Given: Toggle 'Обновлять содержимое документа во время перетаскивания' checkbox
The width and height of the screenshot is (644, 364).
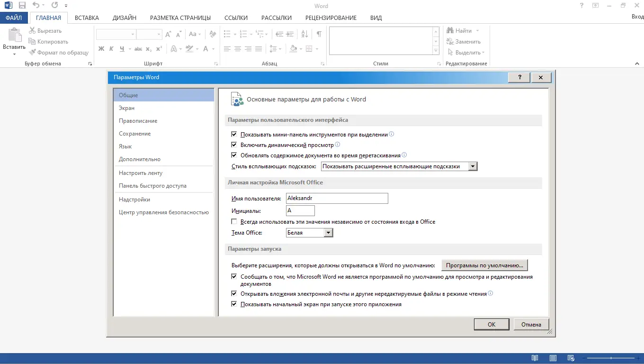Looking at the screenshot, I should [234, 155].
